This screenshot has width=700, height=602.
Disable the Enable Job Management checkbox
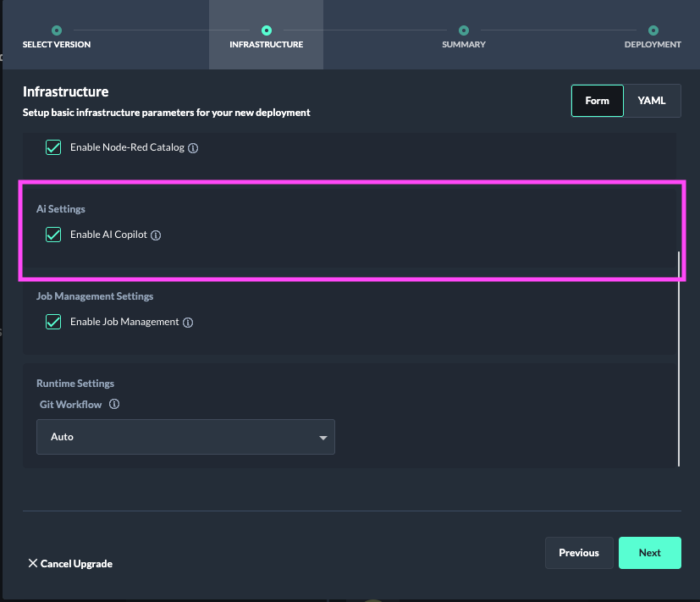click(53, 322)
